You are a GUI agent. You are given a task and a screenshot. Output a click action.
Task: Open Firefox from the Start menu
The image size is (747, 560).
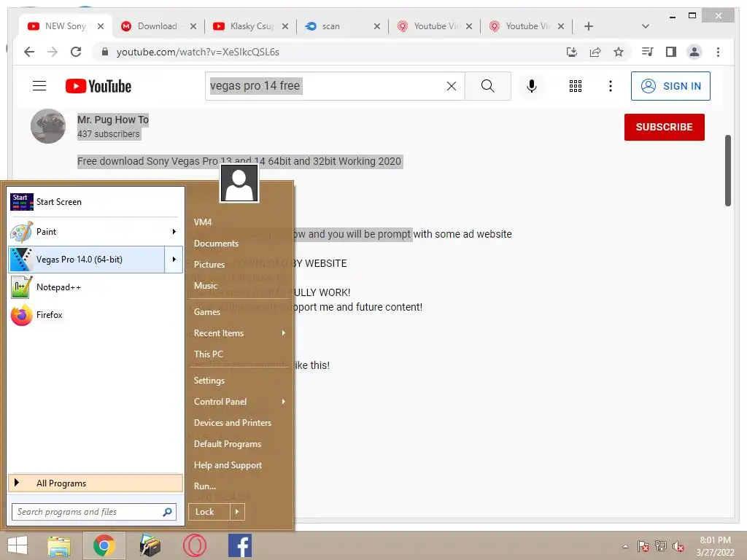96,315
